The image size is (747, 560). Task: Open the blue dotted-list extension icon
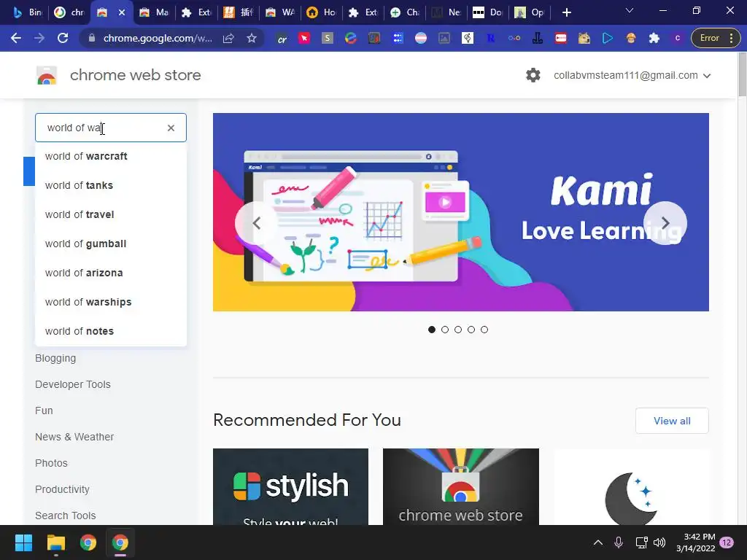tap(398, 38)
